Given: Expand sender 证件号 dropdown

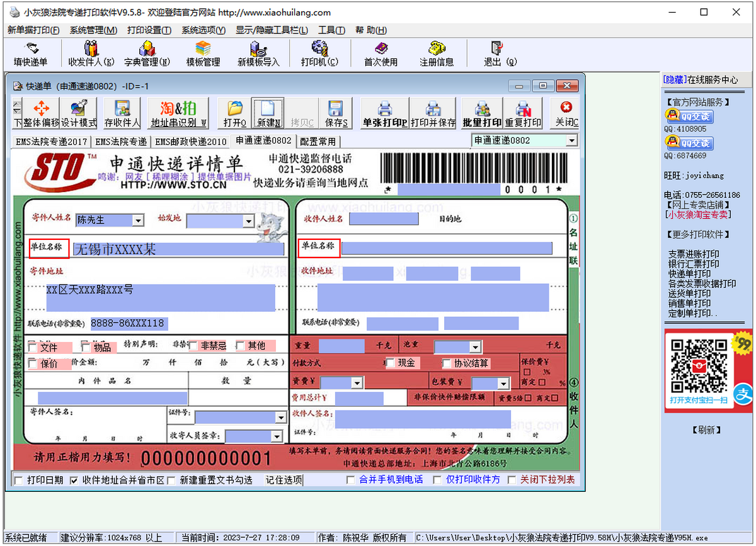Looking at the screenshot, I should pos(281,417).
